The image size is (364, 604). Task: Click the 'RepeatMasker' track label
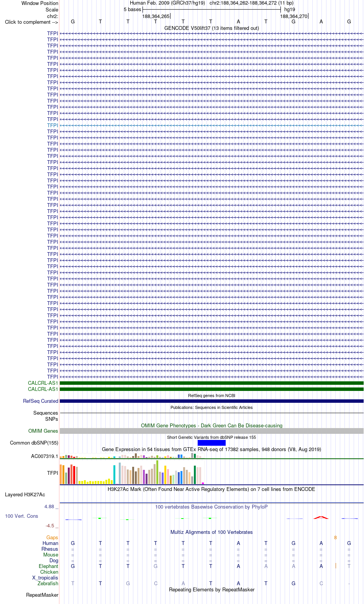pos(42,595)
